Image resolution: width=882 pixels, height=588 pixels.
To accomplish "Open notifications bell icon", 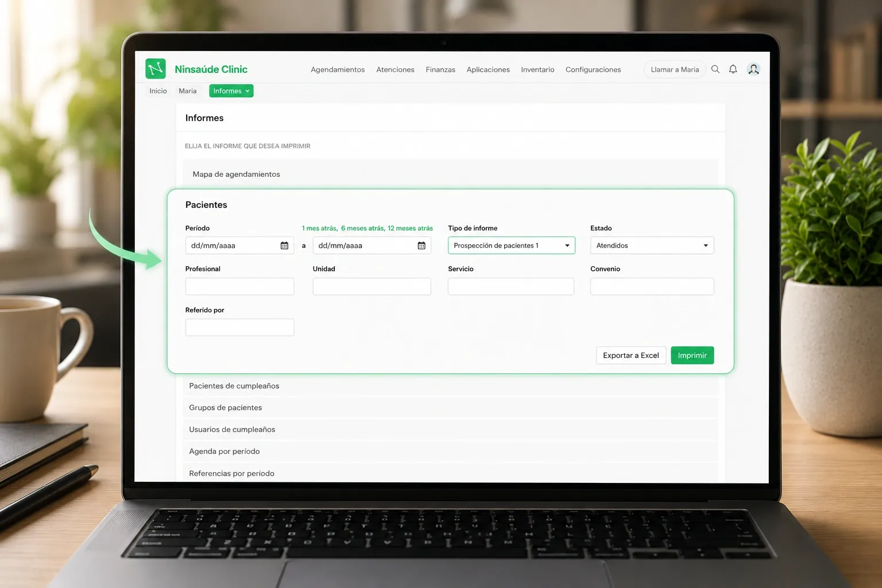I will (x=733, y=69).
